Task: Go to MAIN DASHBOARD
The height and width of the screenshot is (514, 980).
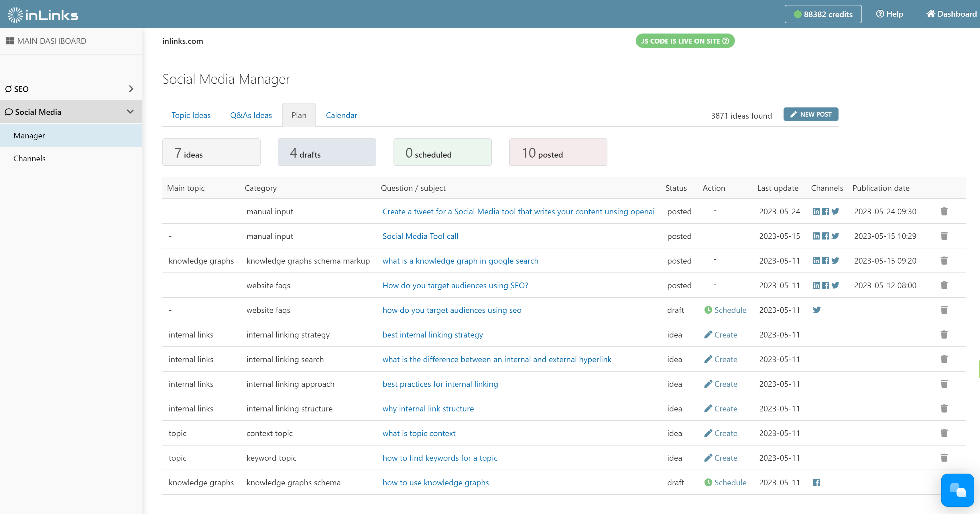Action: point(46,41)
